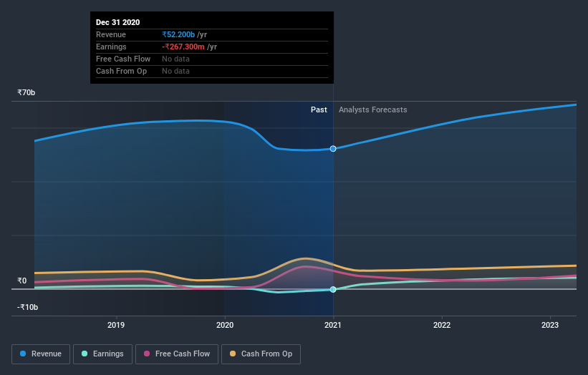This screenshot has height=375, width=588.
Task: Click the -₹10b y-axis label
Action: click(x=27, y=307)
